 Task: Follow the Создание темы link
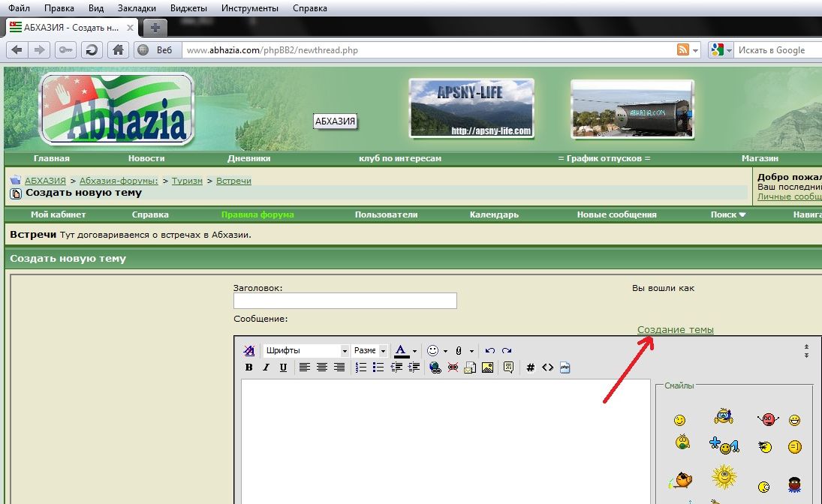675,329
